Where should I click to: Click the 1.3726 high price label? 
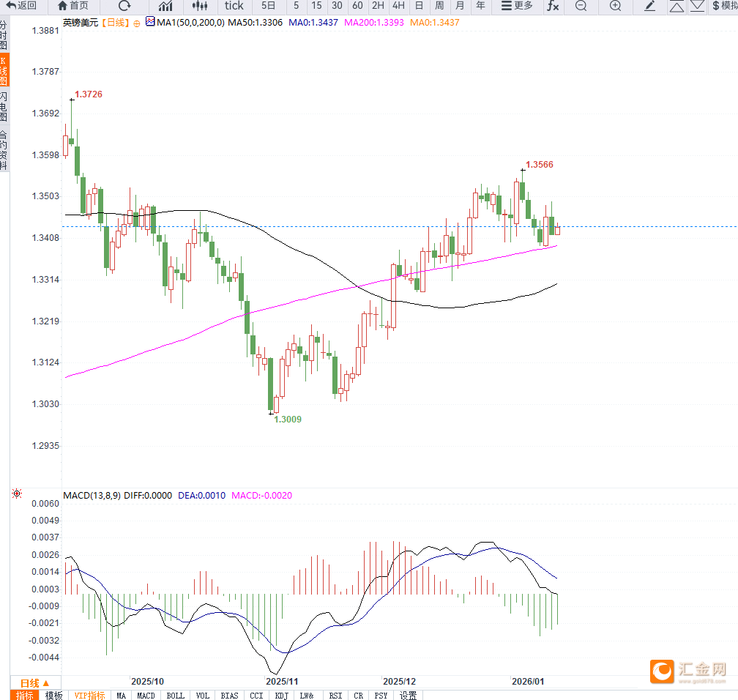89,94
